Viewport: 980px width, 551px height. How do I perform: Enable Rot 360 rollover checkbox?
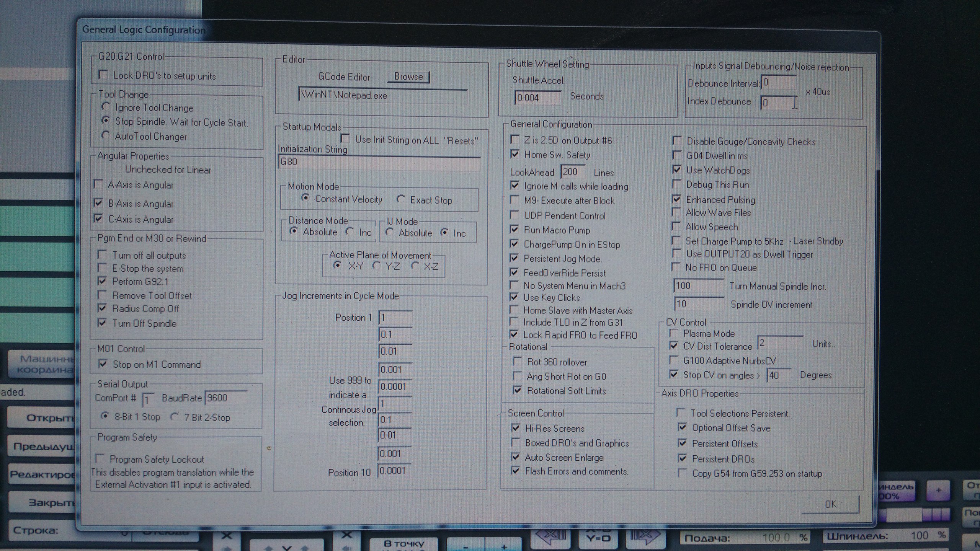pyautogui.click(x=517, y=361)
